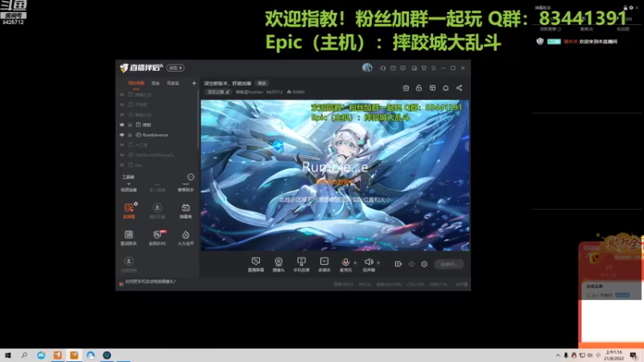Open Windows Start menu
The height and width of the screenshot is (362, 644).
tap(8, 356)
